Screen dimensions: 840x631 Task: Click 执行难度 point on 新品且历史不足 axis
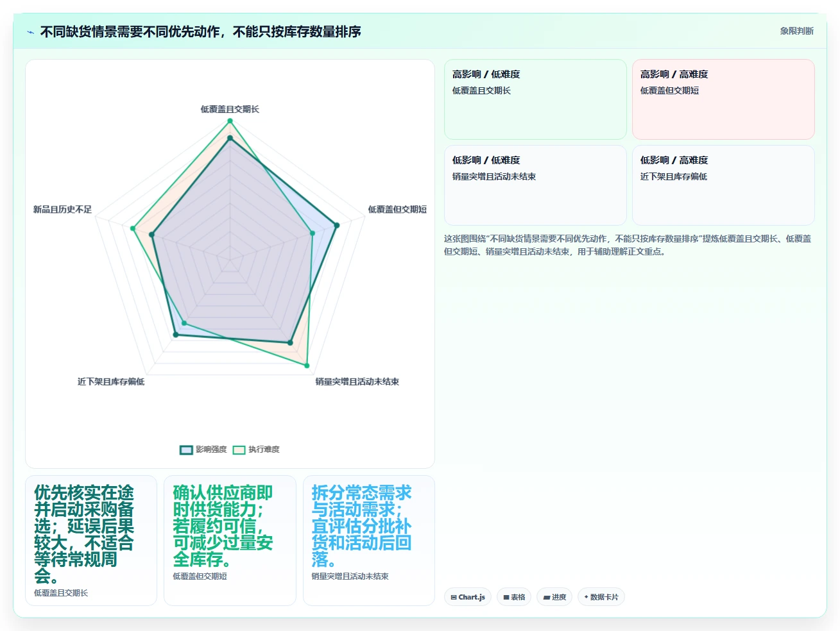pos(133,228)
